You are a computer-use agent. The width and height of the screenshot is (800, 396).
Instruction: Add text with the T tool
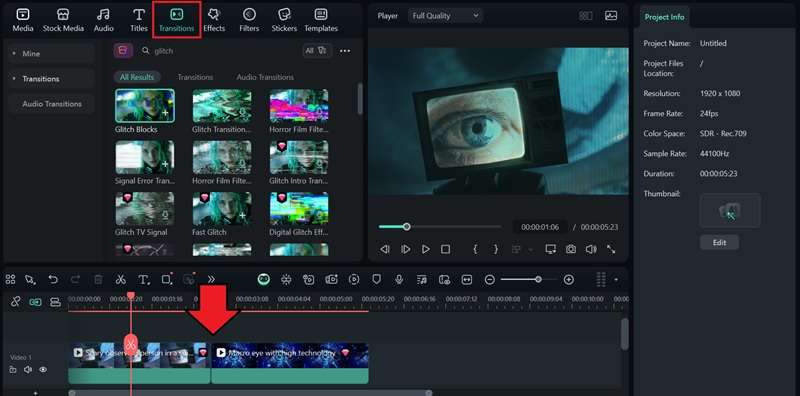pos(144,279)
